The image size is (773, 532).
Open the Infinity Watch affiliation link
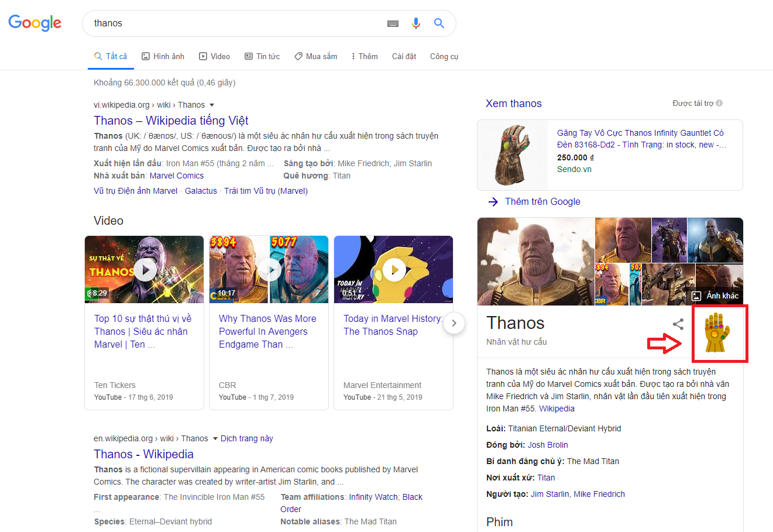click(373, 497)
